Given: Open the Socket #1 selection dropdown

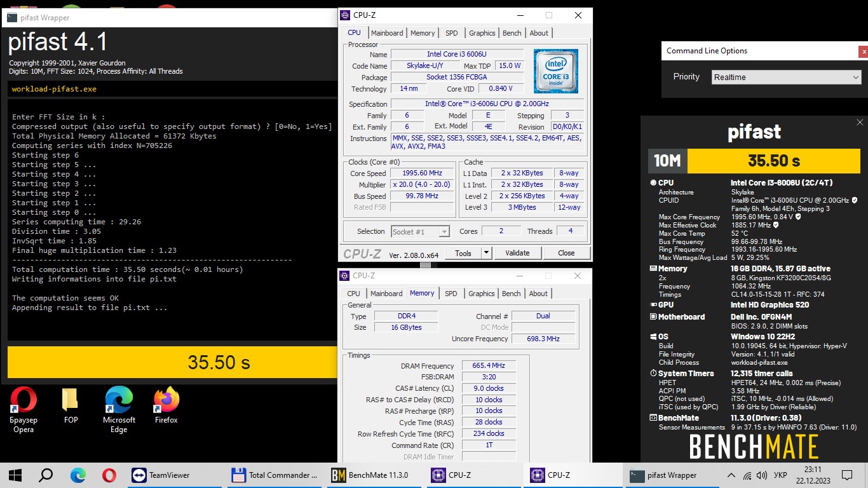Looking at the screenshot, I should (x=420, y=231).
